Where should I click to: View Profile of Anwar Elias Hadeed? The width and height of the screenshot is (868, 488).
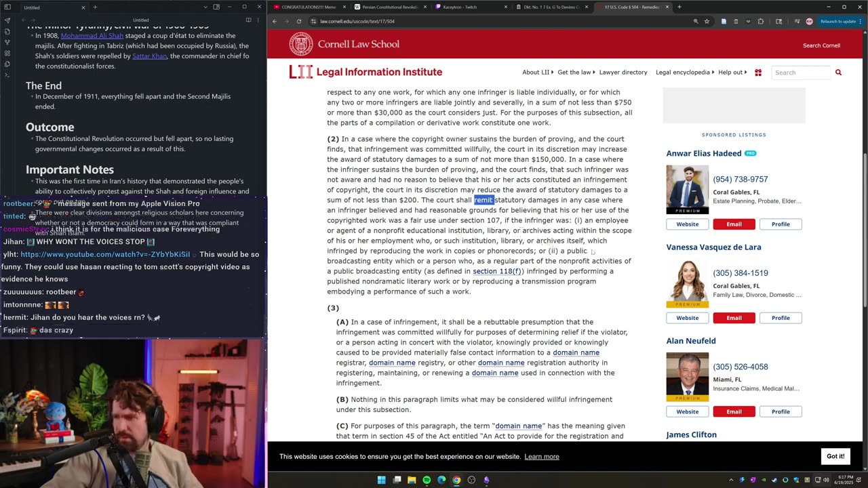pos(781,224)
